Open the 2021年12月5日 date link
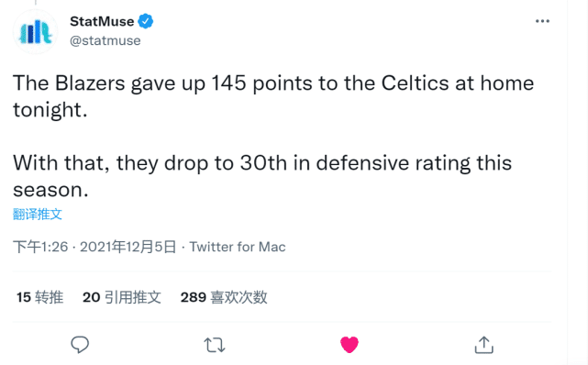Screen dimensions: 588x365 (128, 247)
